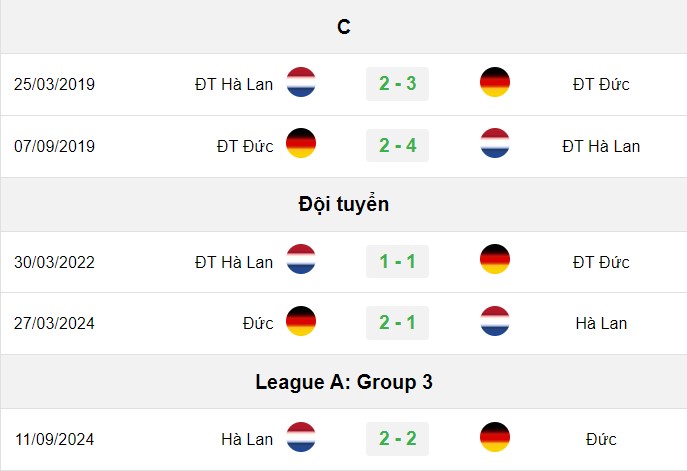The image size is (687, 471).
Task: Click Netherlands flag in 07/09/2019 match
Action: 495,143
